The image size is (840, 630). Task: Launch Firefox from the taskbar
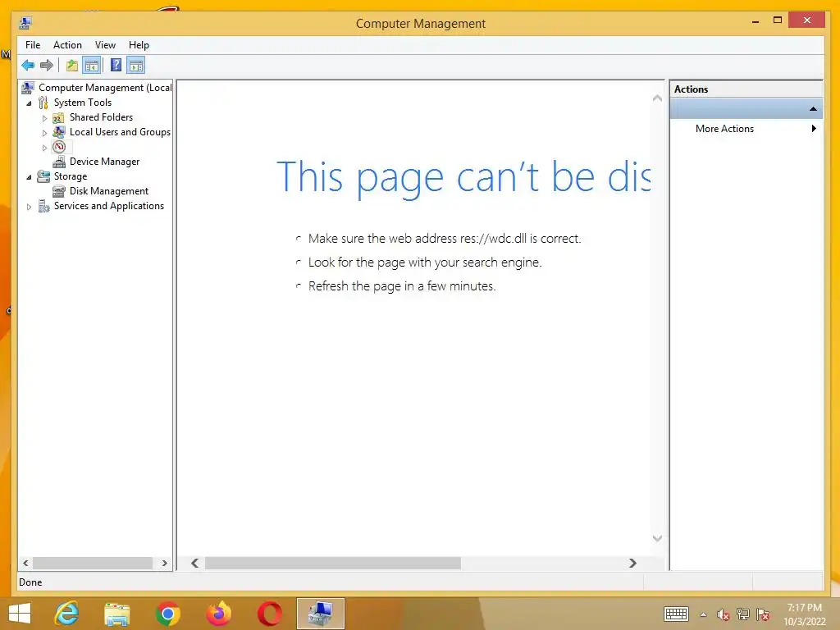click(x=219, y=614)
